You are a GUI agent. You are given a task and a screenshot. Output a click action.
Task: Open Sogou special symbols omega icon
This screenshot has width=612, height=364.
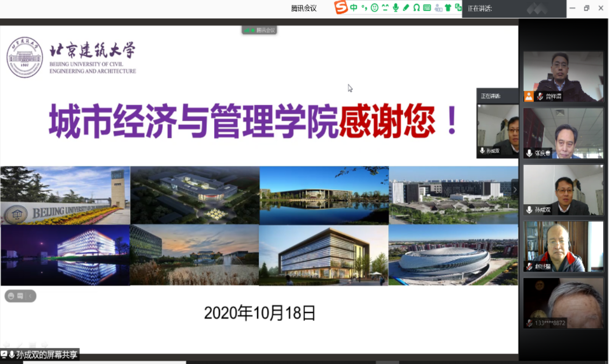416,7
